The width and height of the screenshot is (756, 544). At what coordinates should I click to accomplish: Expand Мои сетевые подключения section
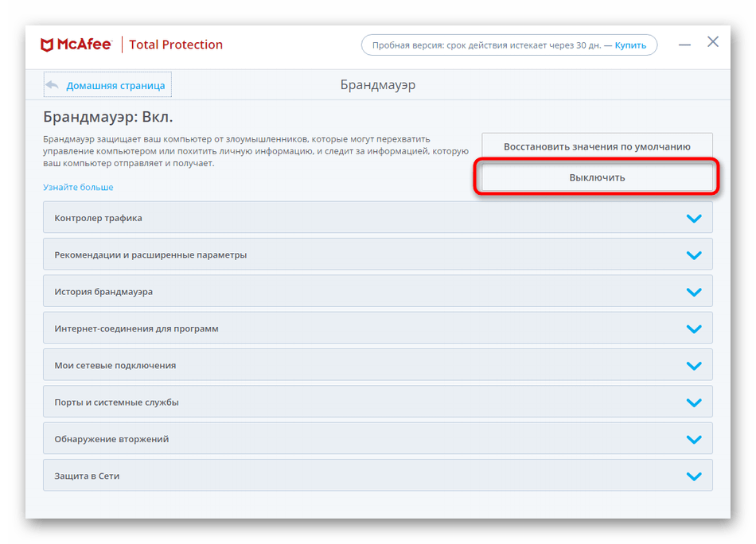pyautogui.click(x=377, y=365)
